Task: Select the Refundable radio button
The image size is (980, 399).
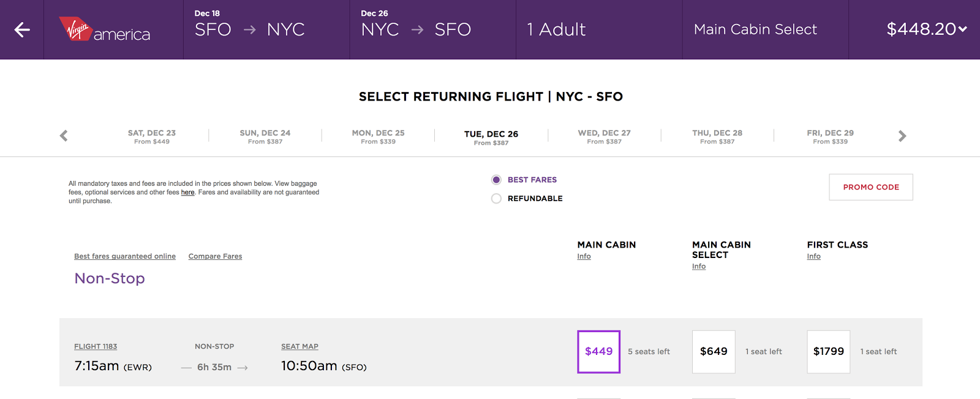Action: pos(496,199)
